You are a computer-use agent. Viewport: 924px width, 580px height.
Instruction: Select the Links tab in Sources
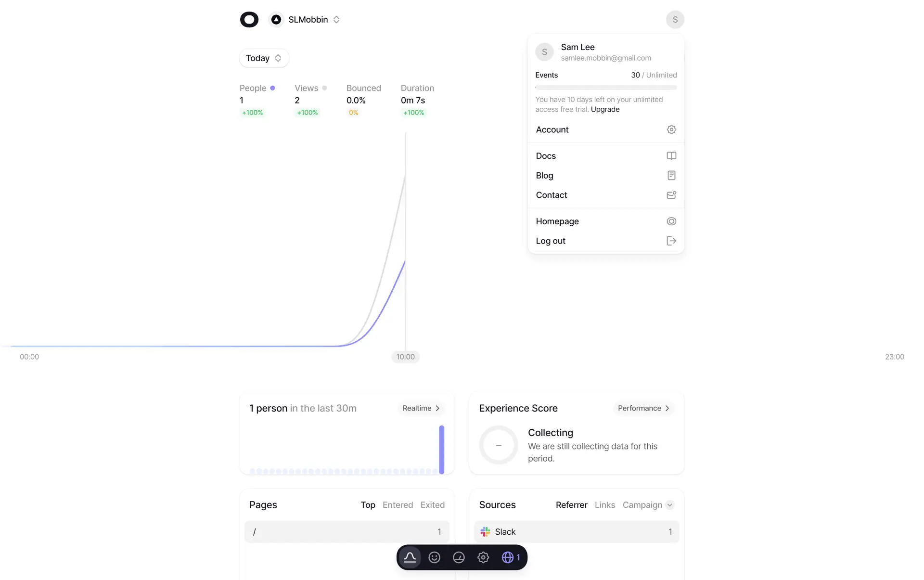pyautogui.click(x=604, y=505)
